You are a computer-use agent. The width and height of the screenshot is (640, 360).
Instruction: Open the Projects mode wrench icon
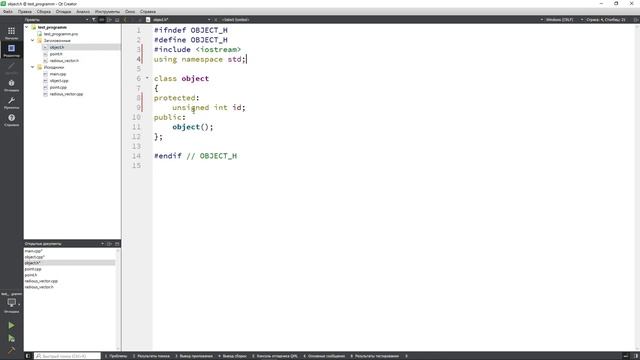pyautogui.click(x=11, y=102)
